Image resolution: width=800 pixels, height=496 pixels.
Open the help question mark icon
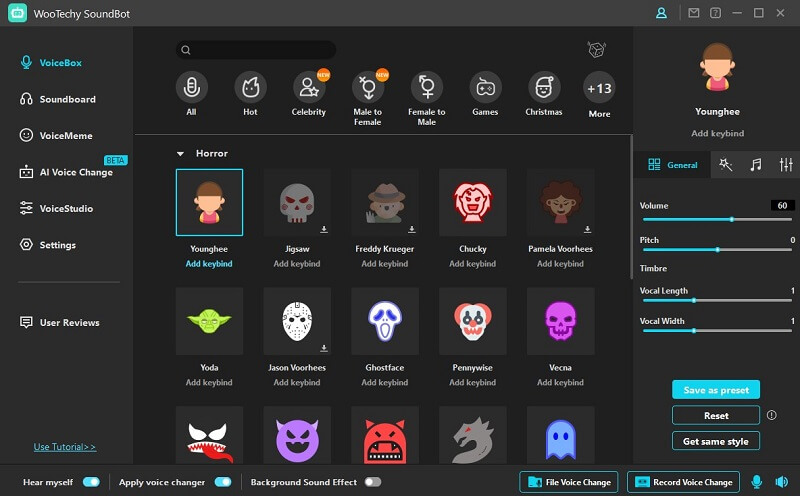pyautogui.click(x=715, y=13)
